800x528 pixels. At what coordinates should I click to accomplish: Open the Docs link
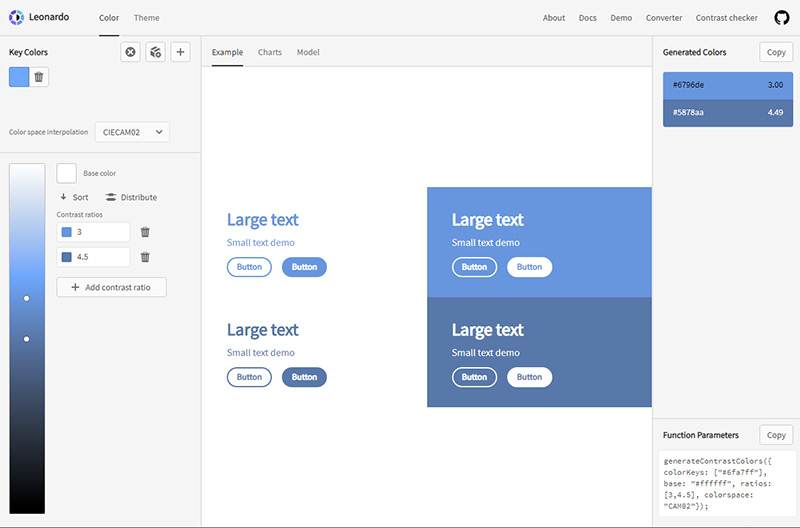(x=587, y=18)
